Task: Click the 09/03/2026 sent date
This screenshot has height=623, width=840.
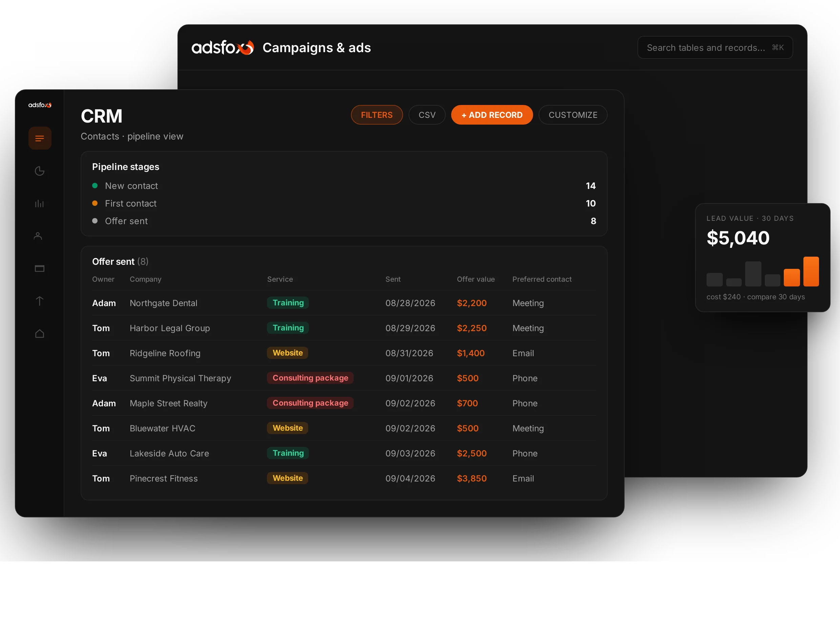Action: coord(410,453)
